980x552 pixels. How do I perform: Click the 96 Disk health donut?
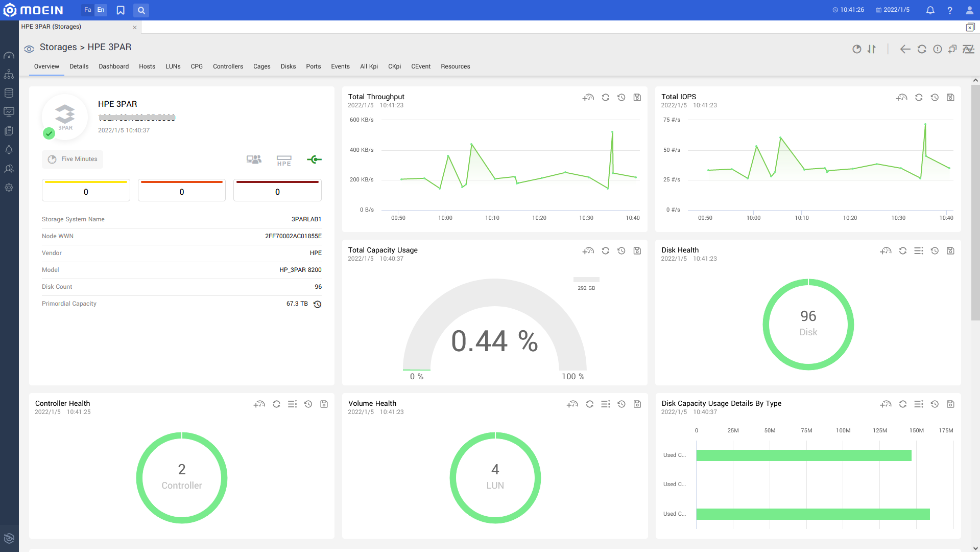(808, 324)
